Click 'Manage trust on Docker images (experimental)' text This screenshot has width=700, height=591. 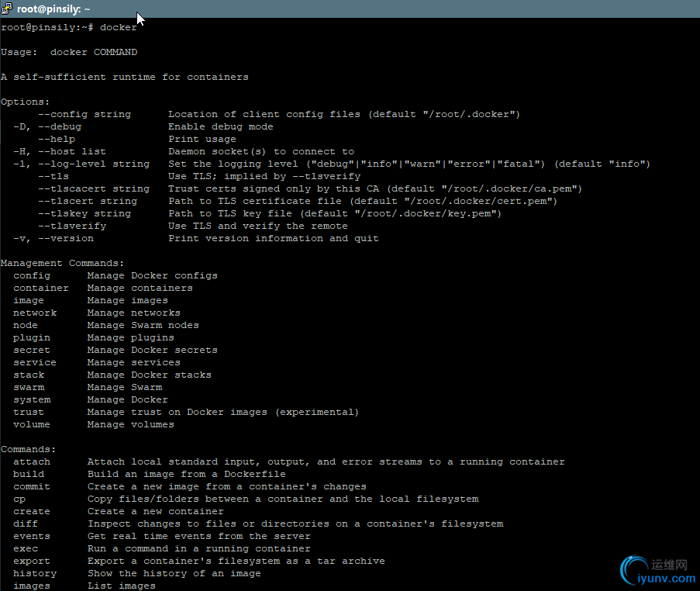pos(223,413)
